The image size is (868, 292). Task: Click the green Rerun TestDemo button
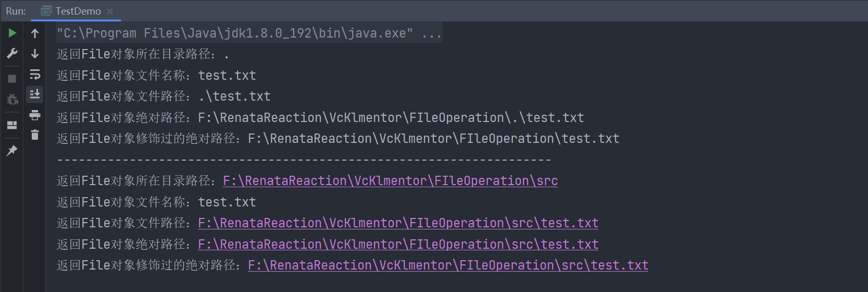[12, 33]
